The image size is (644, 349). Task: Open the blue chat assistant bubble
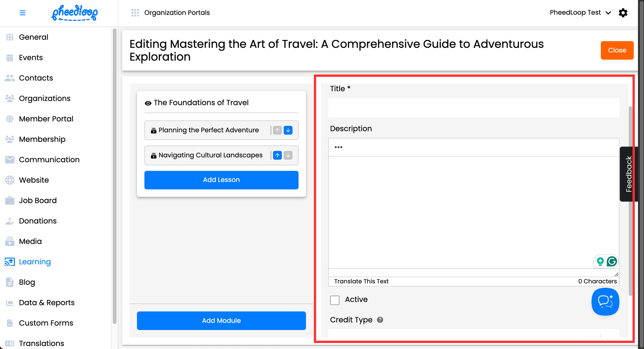coord(605,302)
